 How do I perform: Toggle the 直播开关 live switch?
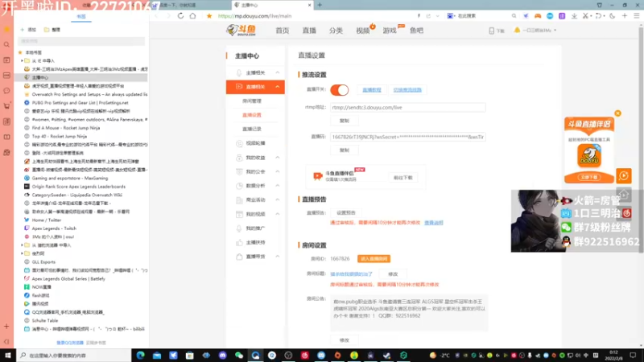click(x=339, y=90)
